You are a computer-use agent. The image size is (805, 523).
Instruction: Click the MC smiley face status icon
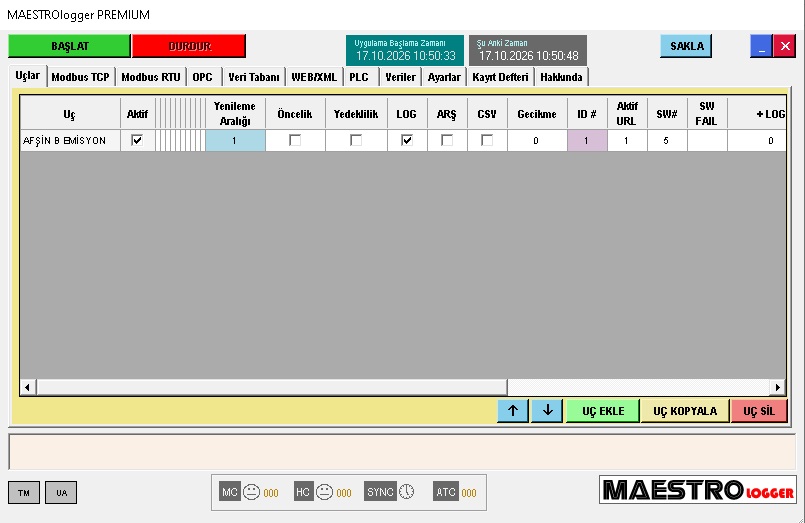pos(251,492)
